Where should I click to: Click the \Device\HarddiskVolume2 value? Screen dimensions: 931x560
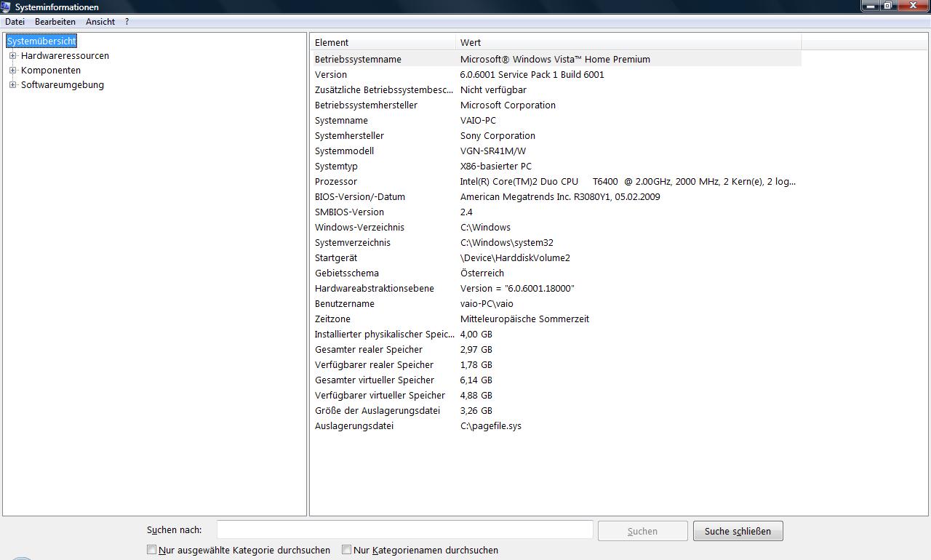coord(515,258)
